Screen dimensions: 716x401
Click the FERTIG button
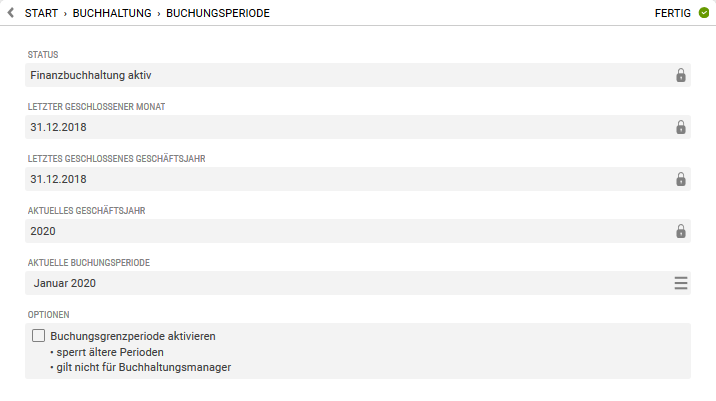click(673, 13)
